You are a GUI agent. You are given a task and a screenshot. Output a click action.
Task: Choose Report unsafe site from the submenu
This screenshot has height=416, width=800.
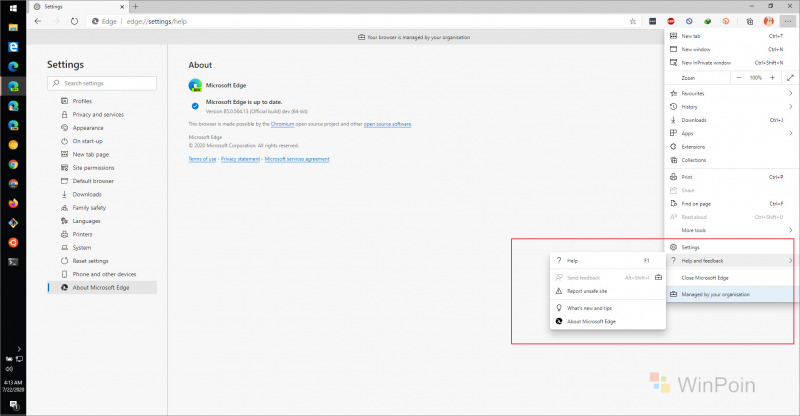tap(608, 291)
